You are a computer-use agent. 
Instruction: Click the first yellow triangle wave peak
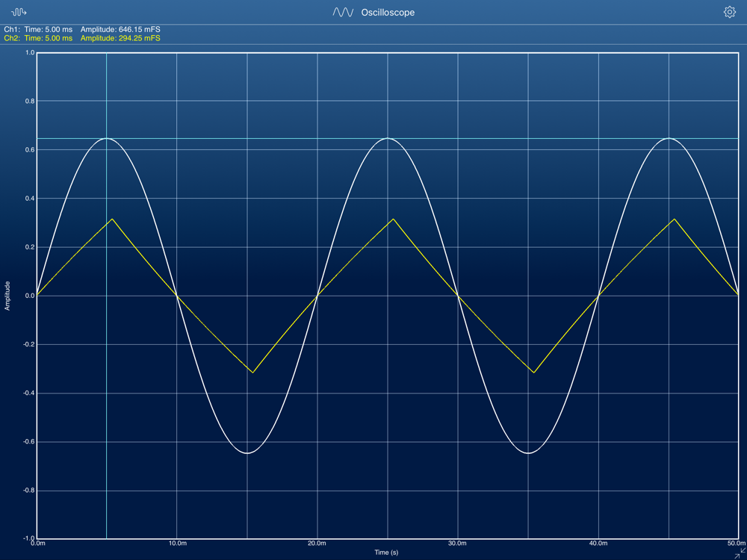click(x=111, y=220)
